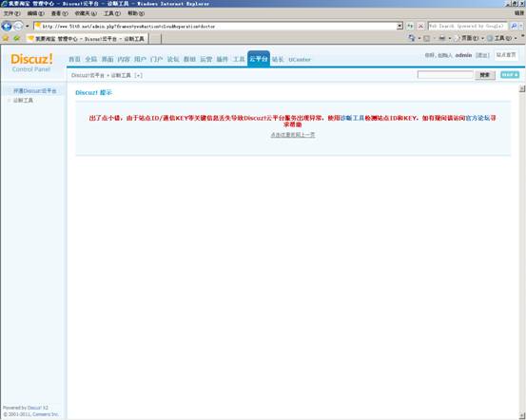Click the 退出 logout link
Screen dimensions: 526x420
[x=482, y=55]
